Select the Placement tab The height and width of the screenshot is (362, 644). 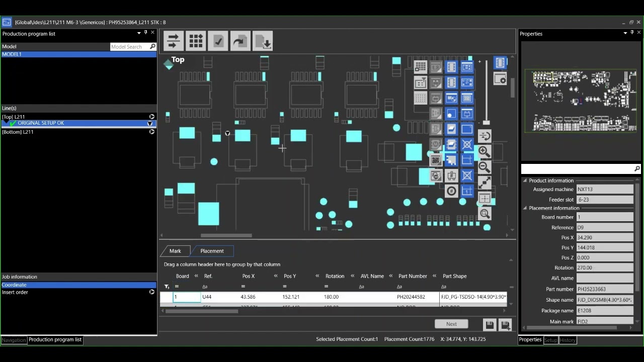click(x=212, y=251)
